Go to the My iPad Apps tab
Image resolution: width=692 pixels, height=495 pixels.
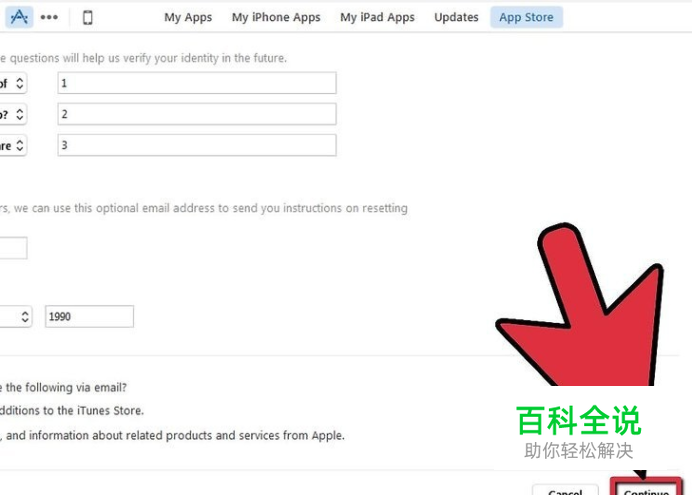tap(377, 17)
